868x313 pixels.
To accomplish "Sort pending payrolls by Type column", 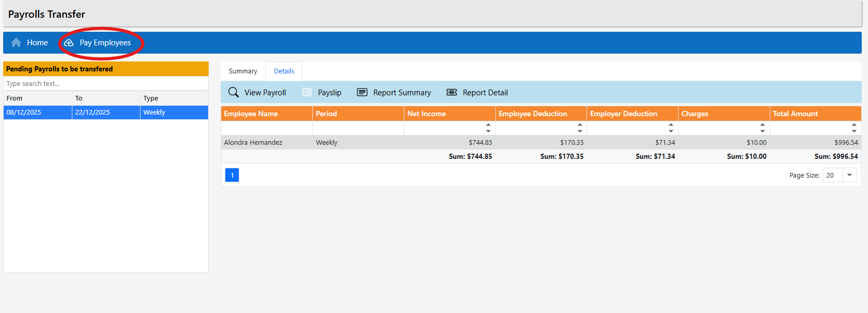I will tap(174, 98).
